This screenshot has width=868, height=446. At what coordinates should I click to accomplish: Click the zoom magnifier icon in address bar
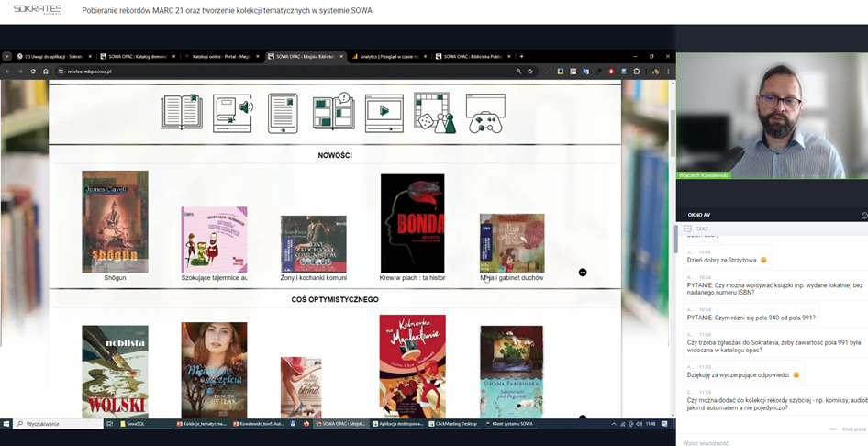pos(518,72)
